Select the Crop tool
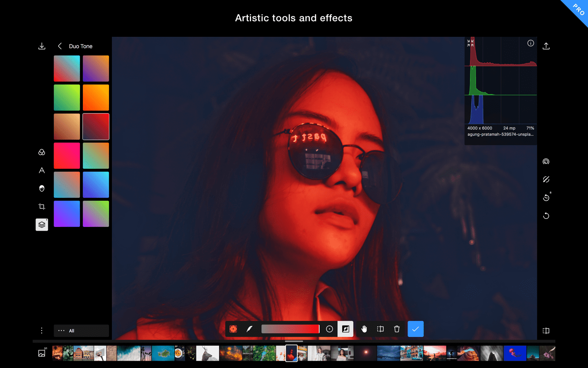Viewport: 588px width, 368px height. coord(42,206)
